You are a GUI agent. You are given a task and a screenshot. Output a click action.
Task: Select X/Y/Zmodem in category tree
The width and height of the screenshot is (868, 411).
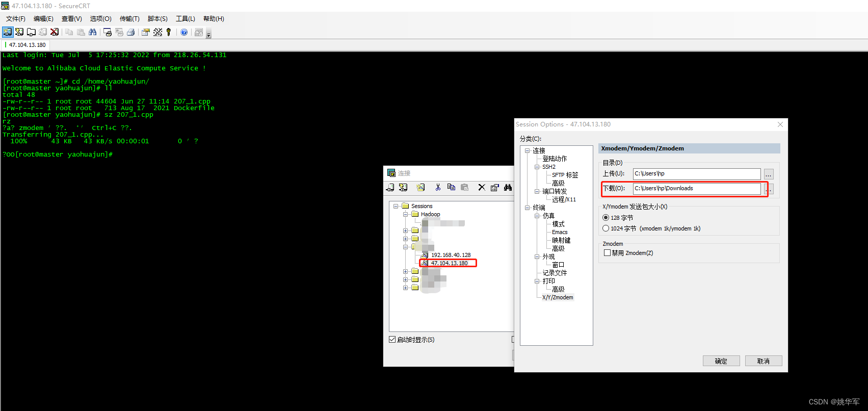tap(558, 297)
